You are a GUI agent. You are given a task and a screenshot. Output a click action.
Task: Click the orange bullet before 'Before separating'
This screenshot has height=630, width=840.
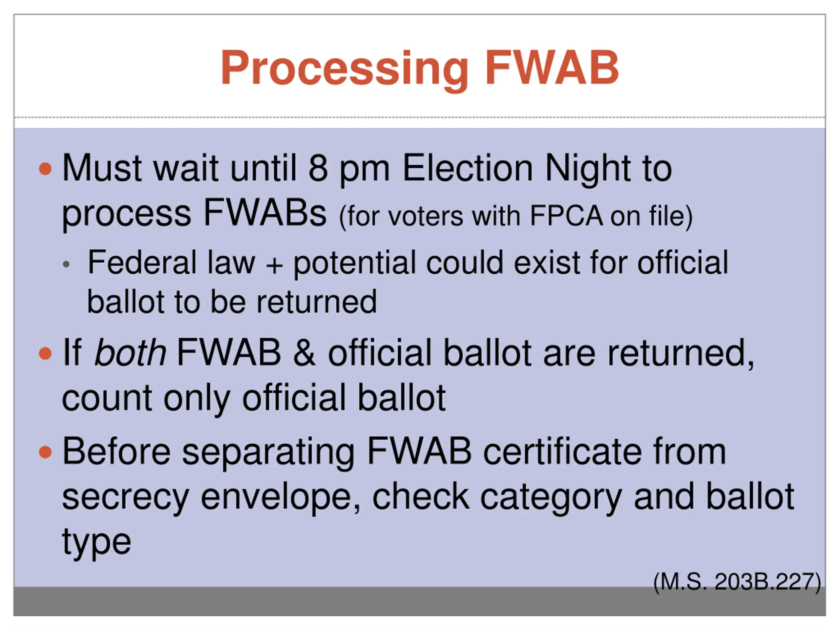[45, 452]
